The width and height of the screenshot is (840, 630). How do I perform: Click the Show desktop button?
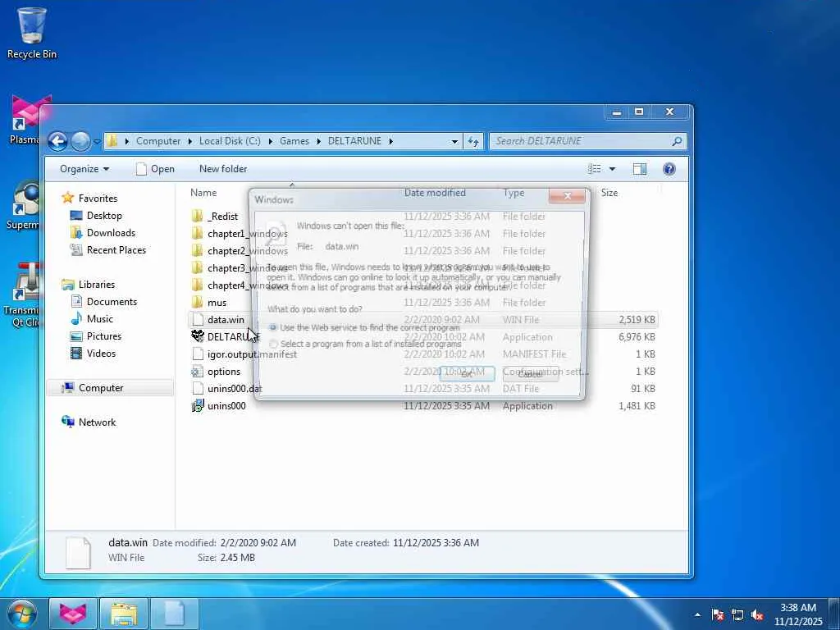(x=834, y=614)
